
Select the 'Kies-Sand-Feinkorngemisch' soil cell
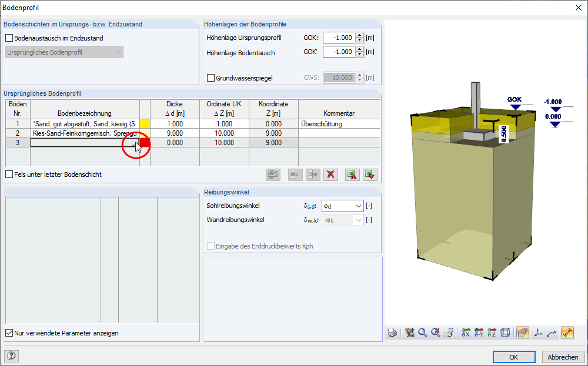(85, 133)
